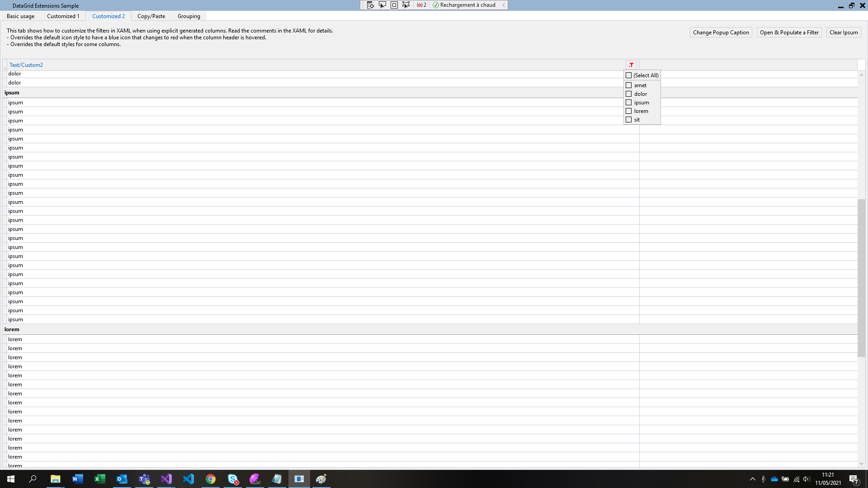
Task: Open the notification center icon
Action: click(854, 479)
